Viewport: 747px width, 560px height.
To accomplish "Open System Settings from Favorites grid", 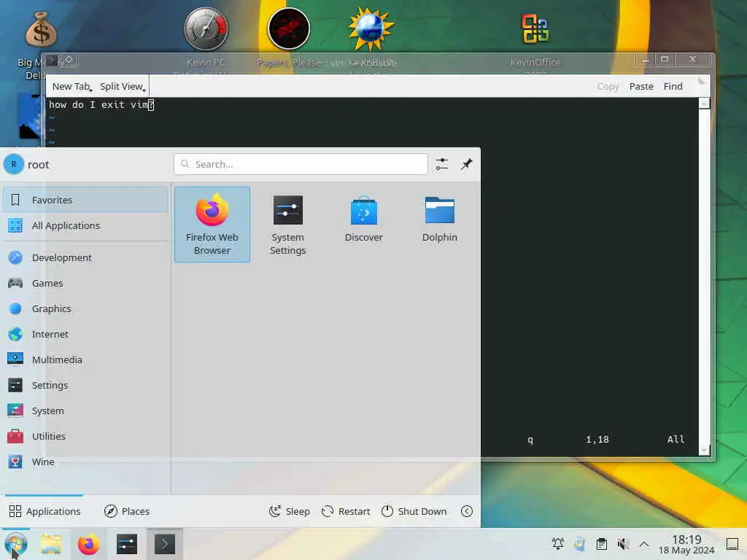I will [287, 225].
